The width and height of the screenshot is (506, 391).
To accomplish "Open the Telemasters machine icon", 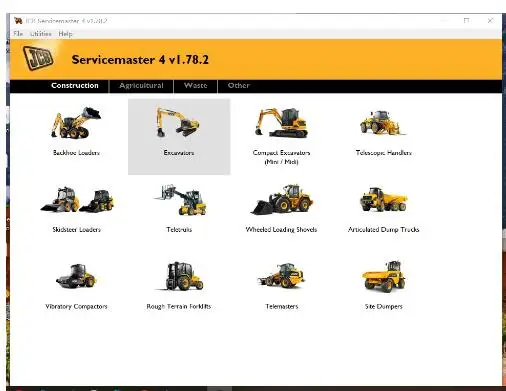I will 282,276.
